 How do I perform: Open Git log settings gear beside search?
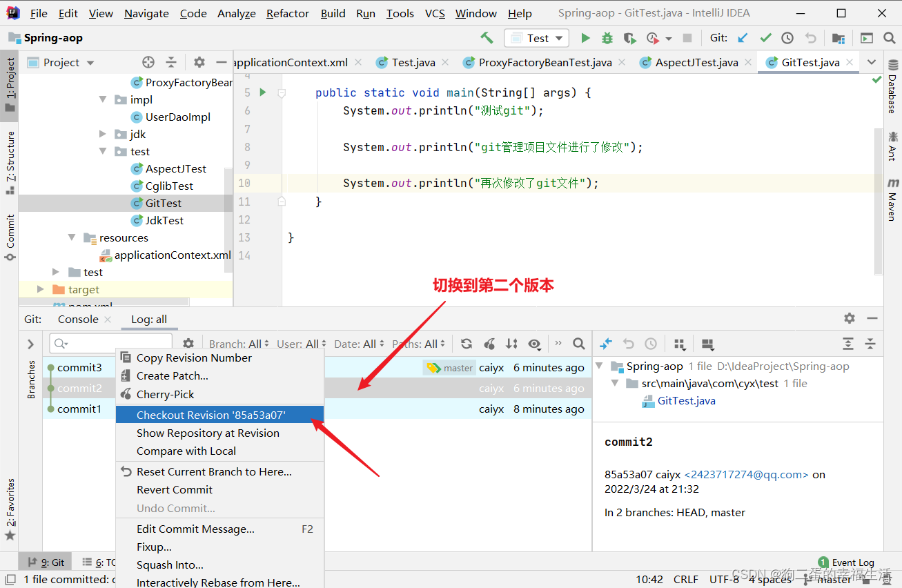(188, 344)
